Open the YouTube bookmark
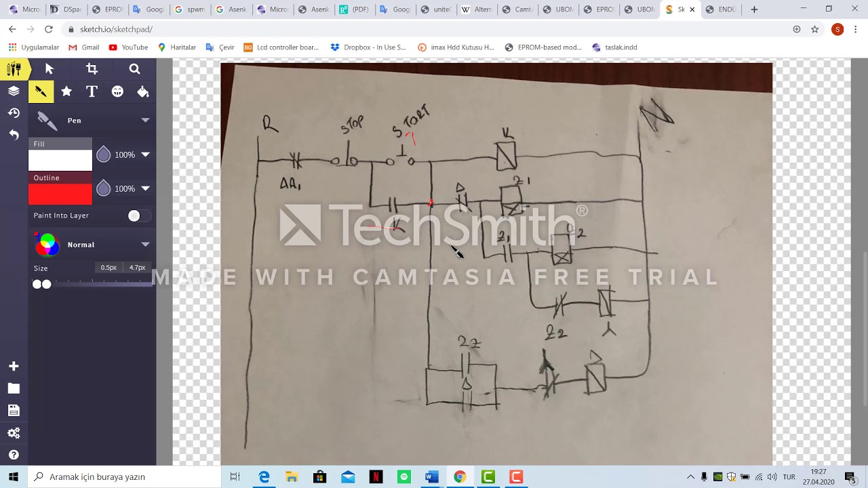Viewport: 868px width, 488px height. 128,47
